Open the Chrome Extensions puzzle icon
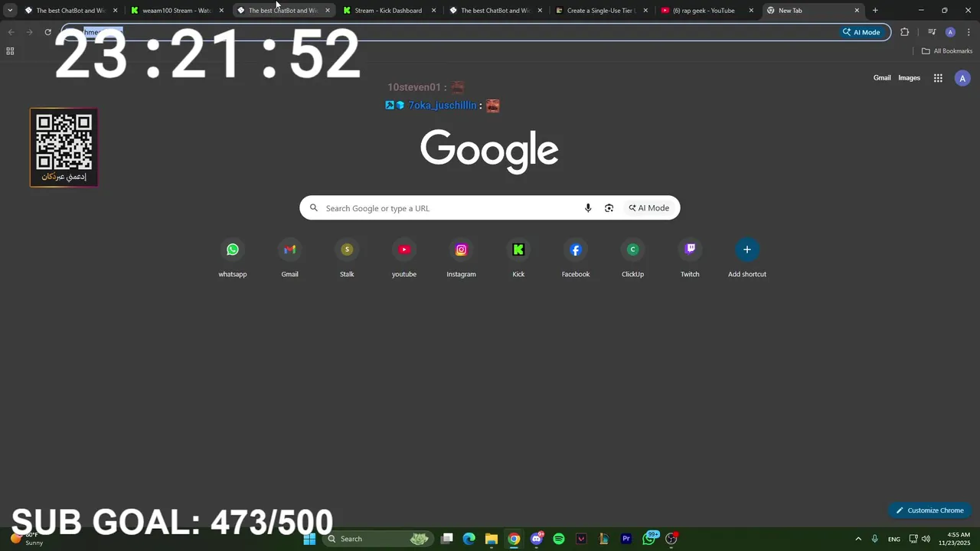980x551 pixels. pos(905,32)
